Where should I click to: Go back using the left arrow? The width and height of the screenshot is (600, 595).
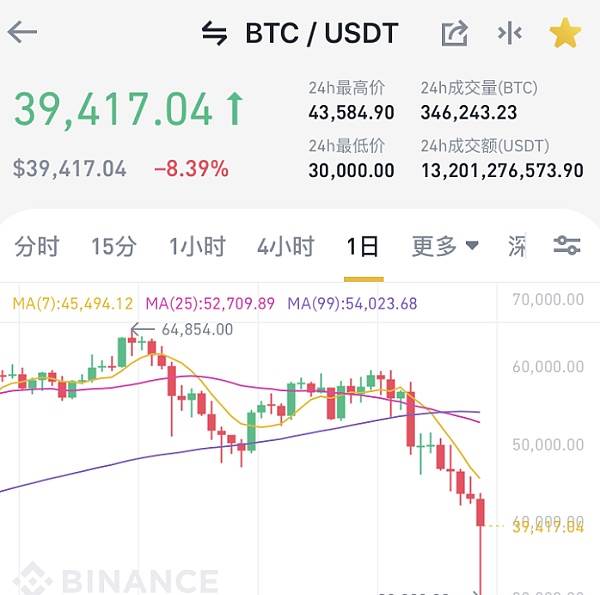[x=22, y=33]
